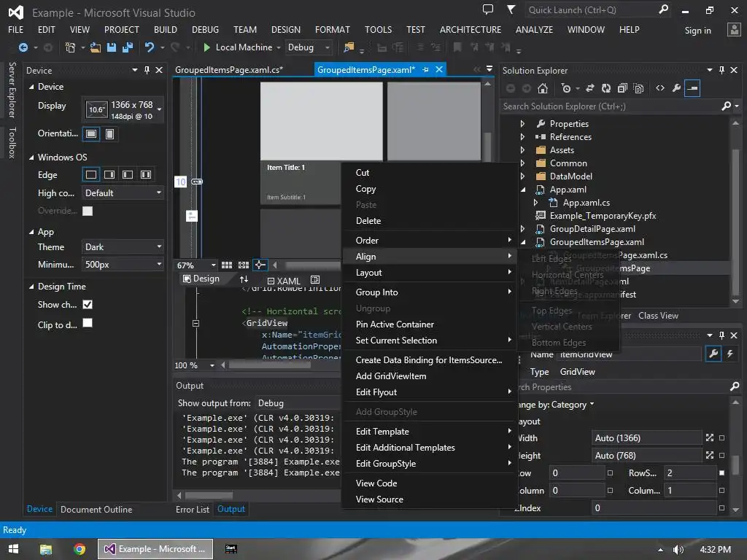Open the Theme dropdown set to Dark
This screenshot has width=747, height=560.
[x=123, y=247]
